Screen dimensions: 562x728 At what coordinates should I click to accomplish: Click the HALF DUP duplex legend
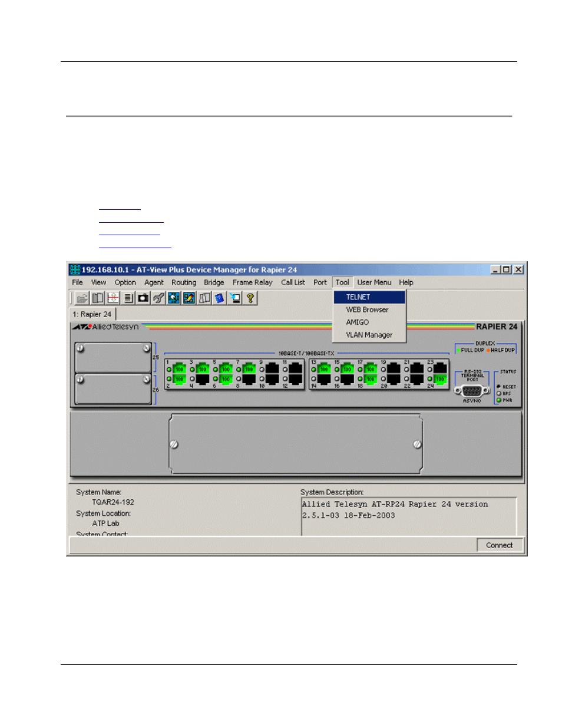click(x=501, y=350)
